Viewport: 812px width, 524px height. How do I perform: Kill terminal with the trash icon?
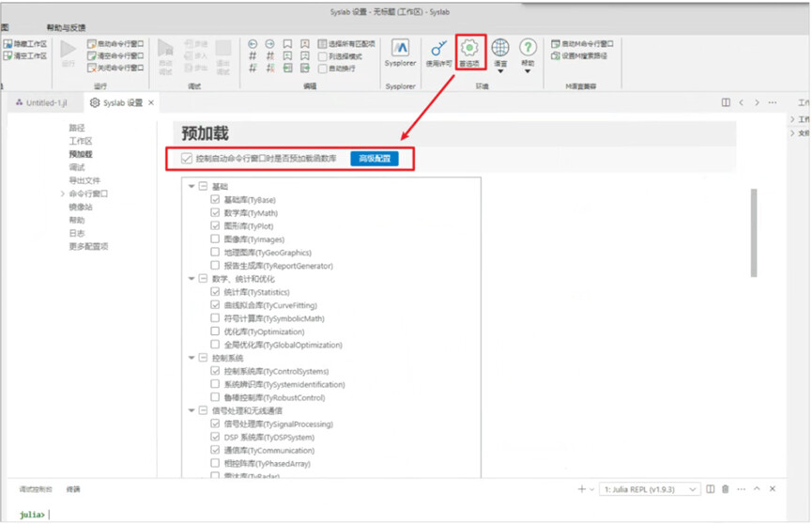pyautogui.click(x=726, y=488)
